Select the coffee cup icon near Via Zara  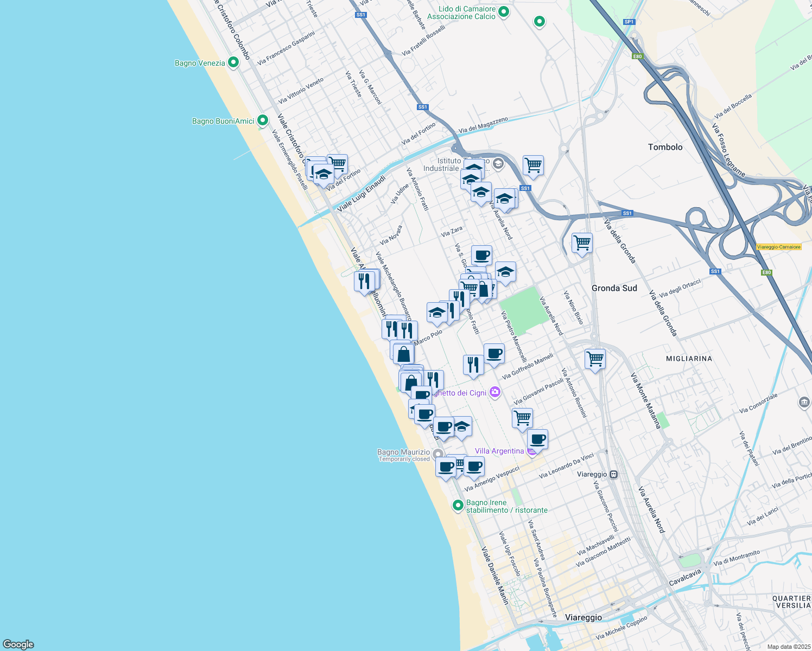pyautogui.click(x=480, y=255)
